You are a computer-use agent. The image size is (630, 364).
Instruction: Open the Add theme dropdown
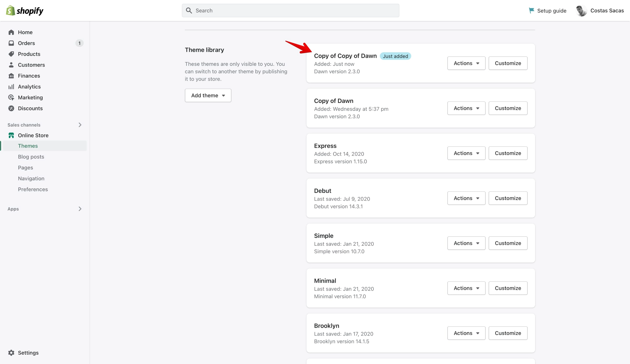tap(208, 96)
